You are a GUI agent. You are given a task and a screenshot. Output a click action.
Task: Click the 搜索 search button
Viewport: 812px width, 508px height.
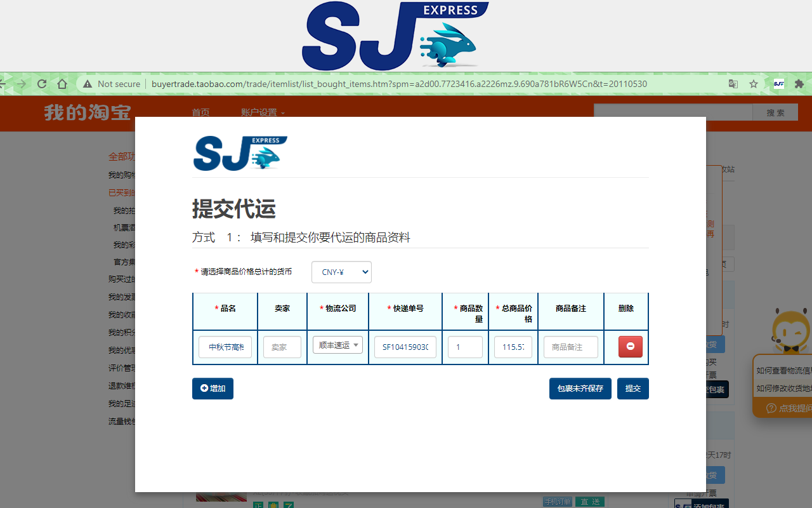click(x=775, y=112)
